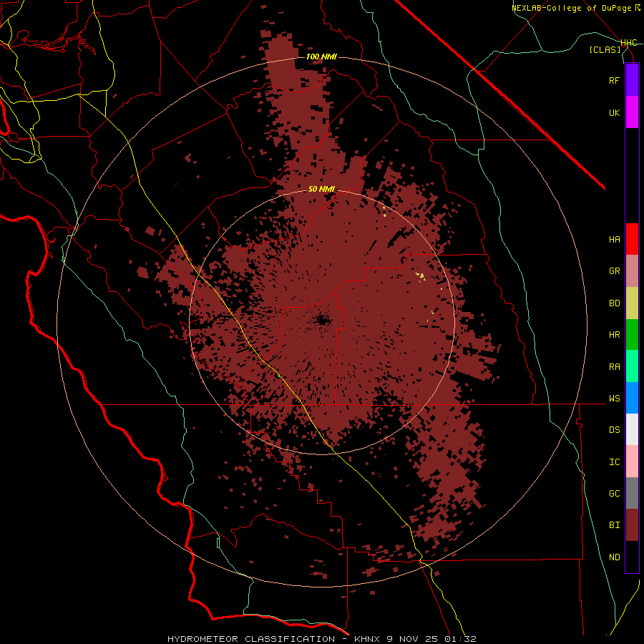Click the DS white legend swatch
Image resolution: width=644 pixels, height=644 pixels.
tap(632, 429)
